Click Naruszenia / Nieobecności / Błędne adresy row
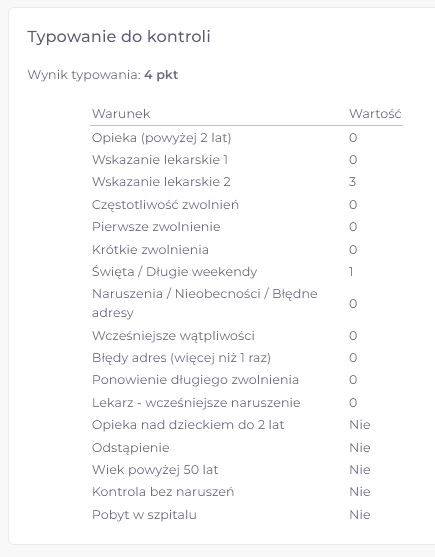Screen dimensions: 435x557 coord(246,303)
